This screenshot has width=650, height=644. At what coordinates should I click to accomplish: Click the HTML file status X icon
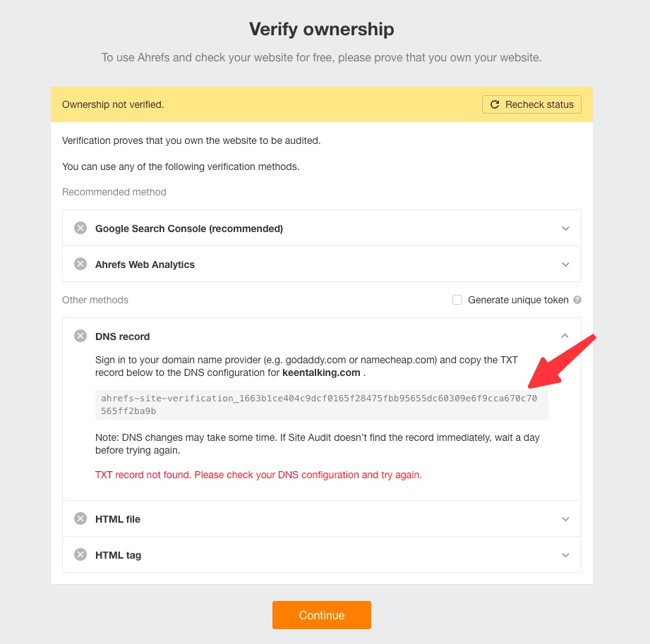pyautogui.click(x=80, y=518)
